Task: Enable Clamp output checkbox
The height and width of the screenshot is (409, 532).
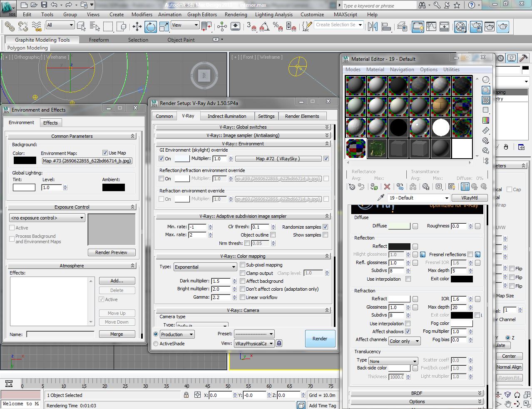Action: [242, 273]
